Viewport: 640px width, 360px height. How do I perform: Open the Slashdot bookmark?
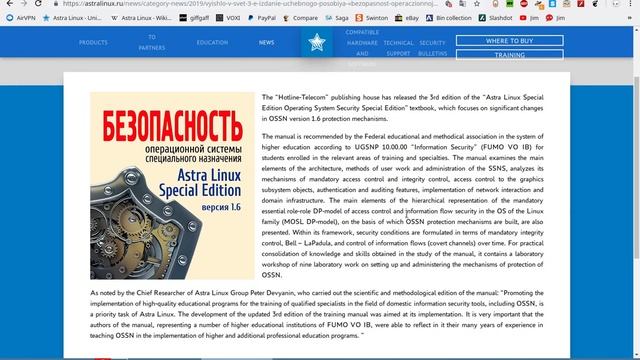coord(496,18)
